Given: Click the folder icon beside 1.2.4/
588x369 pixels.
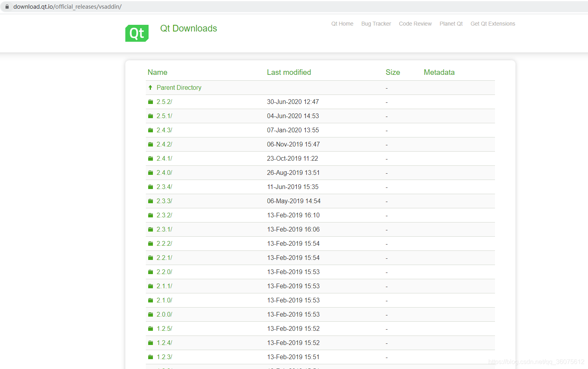Looking at the screenshot, I should (x=151, y=343).
